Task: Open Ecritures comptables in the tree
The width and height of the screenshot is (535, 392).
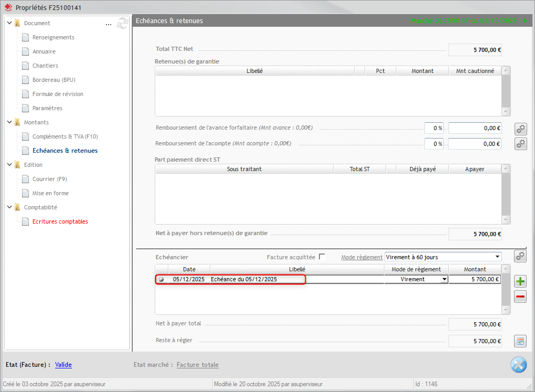Action: 60,221
